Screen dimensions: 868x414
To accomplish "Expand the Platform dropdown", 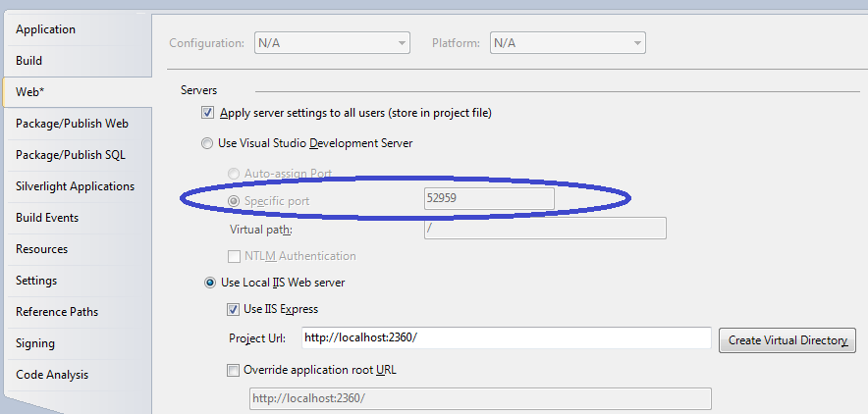I will click(567, 43).
